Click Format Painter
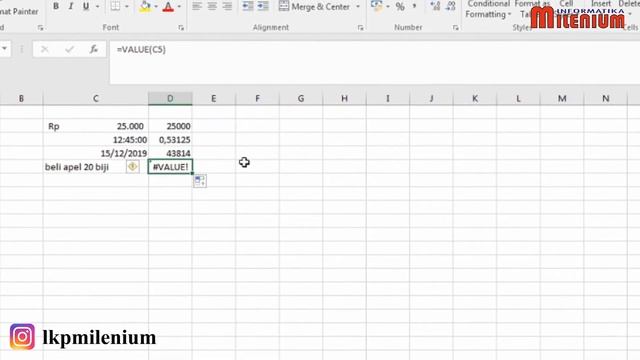The image size is (640, 360). (19, 11)
